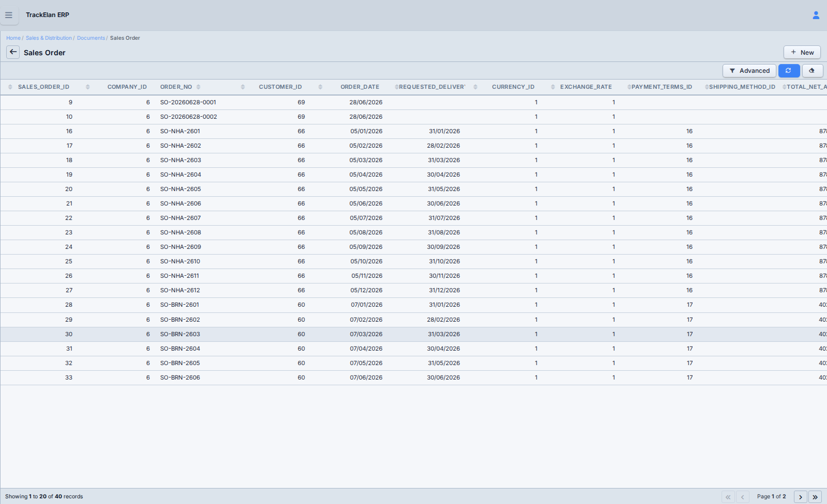Click the back arrow beside Sales Order
Viewport: 827px width, 504px height.
(13, 52)
